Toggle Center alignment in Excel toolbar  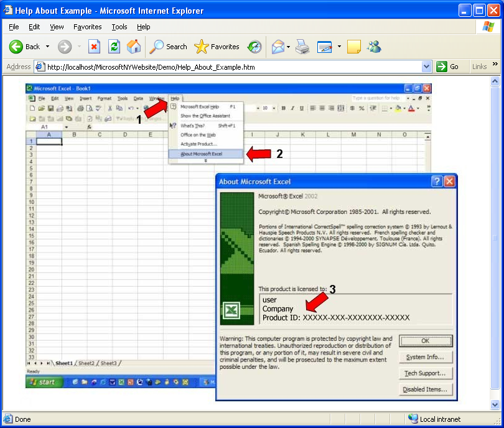click(322, 108)
